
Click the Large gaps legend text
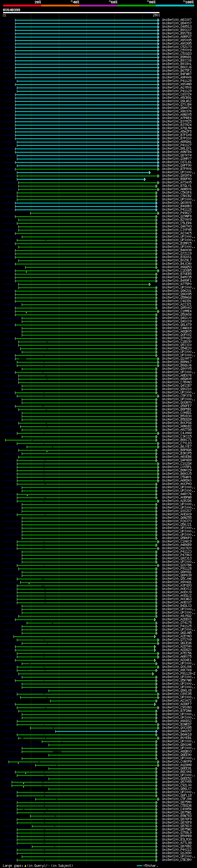coord(38,866)
